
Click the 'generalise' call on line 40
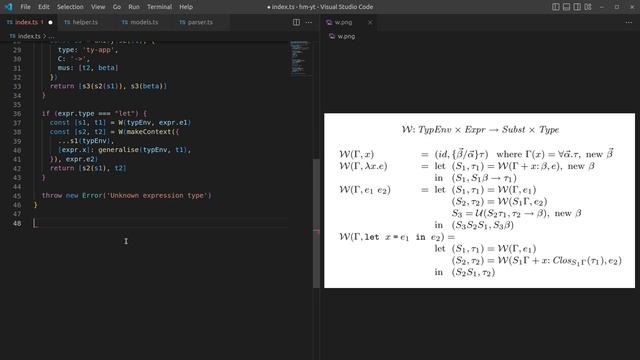(118, 150)
